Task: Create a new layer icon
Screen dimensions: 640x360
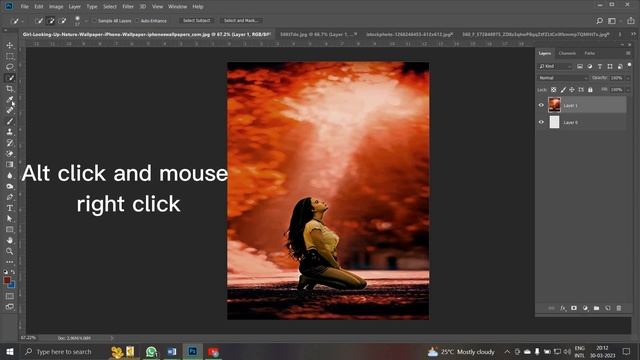Action: click(x=608, y=308)
